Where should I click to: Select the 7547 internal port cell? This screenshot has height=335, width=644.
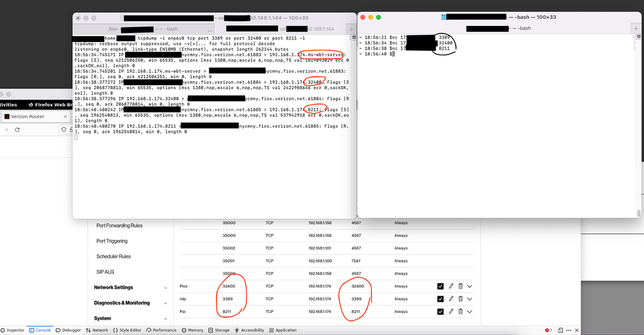pyautogui.click(x=356, y=261)
